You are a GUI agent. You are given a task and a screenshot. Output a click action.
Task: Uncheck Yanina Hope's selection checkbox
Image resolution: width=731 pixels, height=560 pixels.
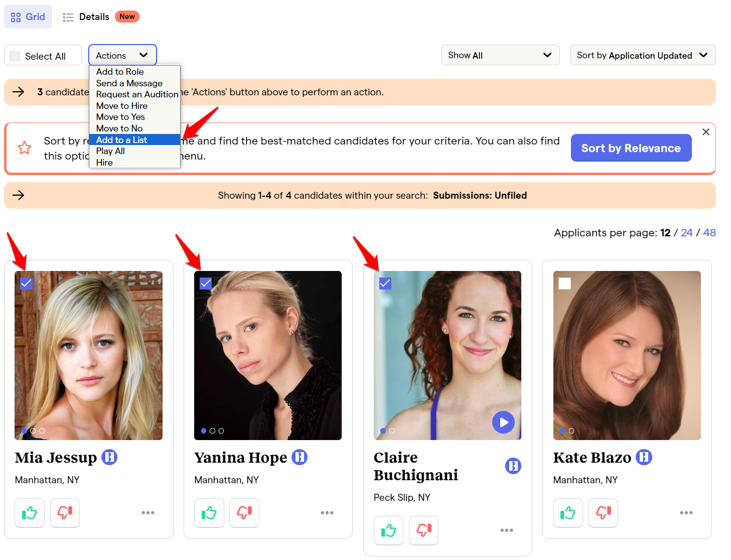[206, 284]
